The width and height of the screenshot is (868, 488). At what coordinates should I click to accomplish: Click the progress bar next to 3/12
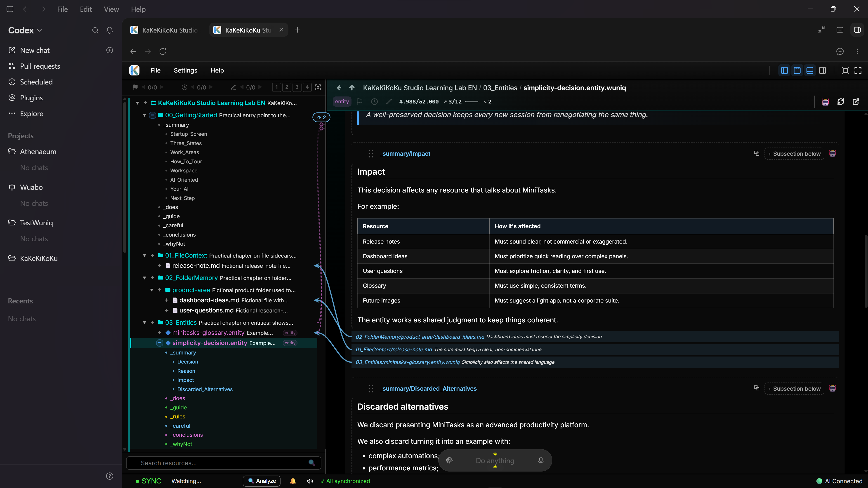coord(471,102)
